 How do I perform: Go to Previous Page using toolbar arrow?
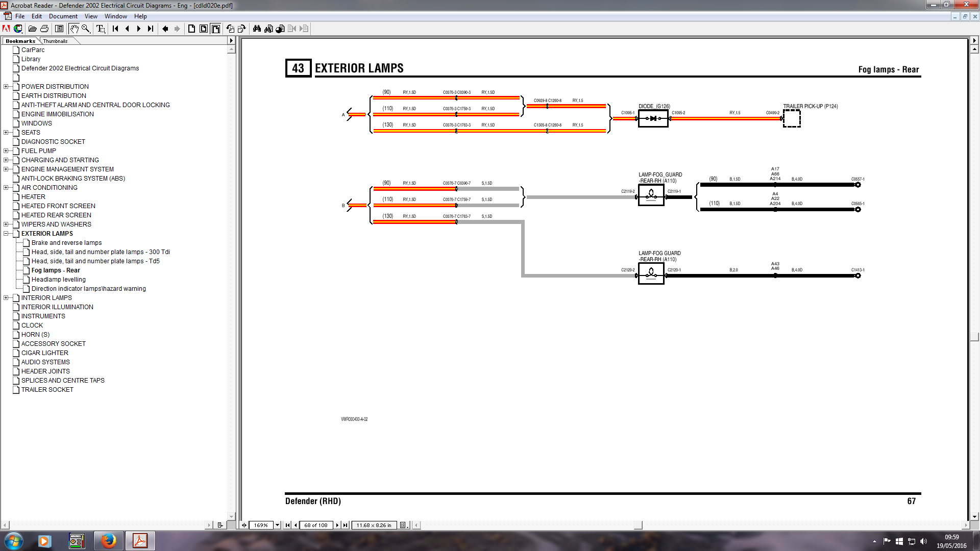coord(127,29)
